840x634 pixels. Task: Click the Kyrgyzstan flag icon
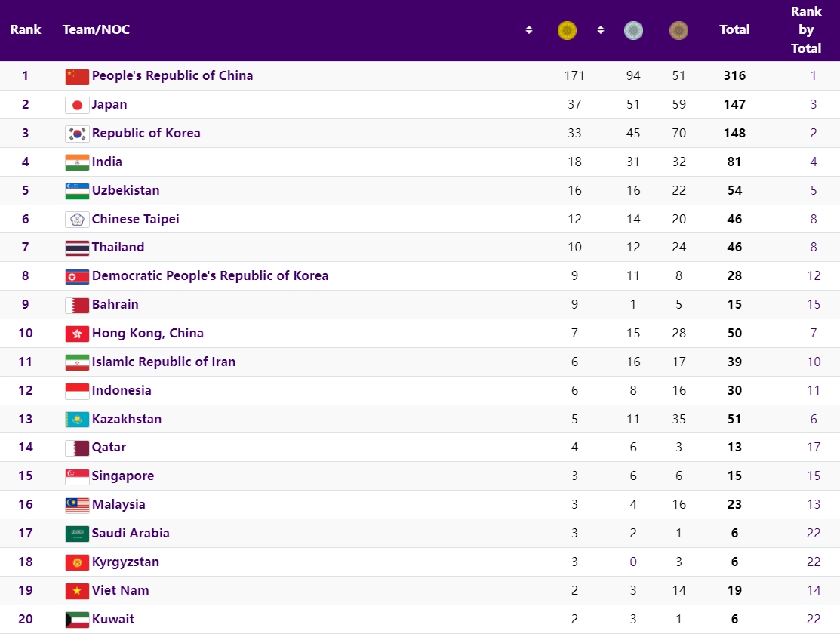click(77, 563)
